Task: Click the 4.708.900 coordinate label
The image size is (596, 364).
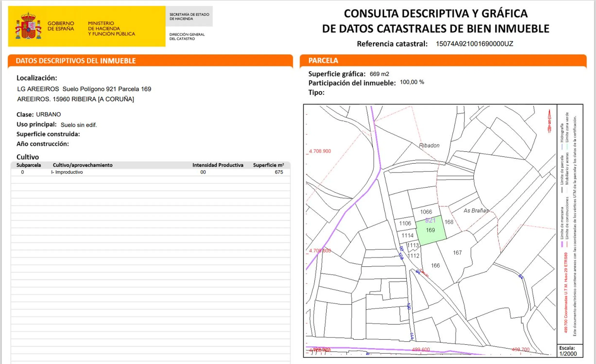Action: click(x=320, y=151)
